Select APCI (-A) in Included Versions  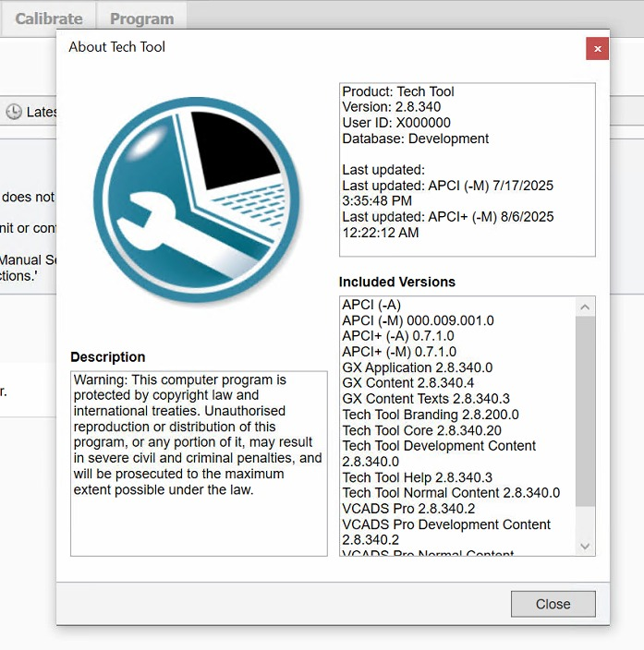point(371,305)
